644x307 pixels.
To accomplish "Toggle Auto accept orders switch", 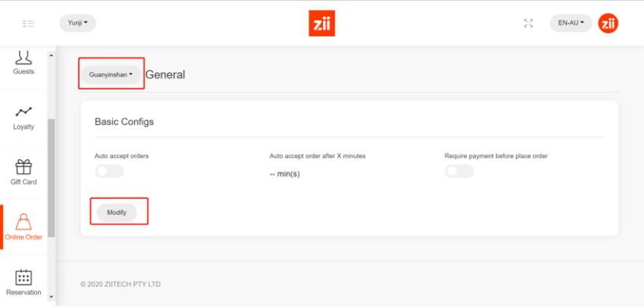I will [109, 171].
